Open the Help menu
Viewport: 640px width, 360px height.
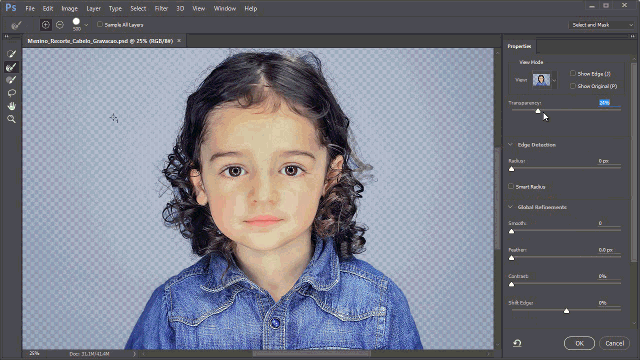pyautogui.click(x=251, y=8)
